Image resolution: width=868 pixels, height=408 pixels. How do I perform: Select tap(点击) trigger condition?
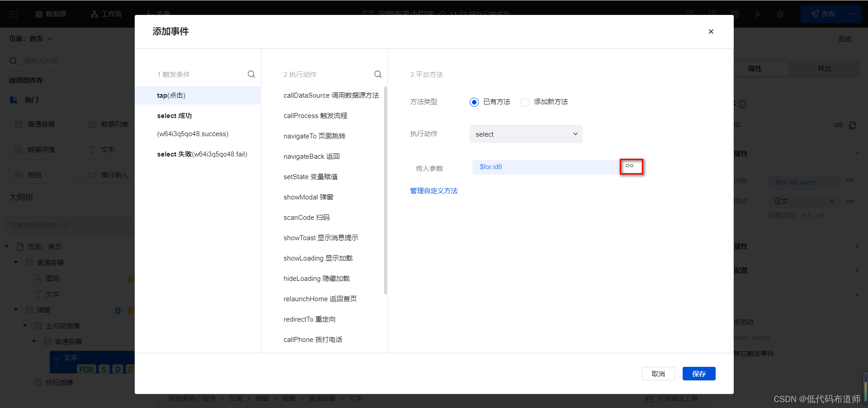tap(198, 95)
